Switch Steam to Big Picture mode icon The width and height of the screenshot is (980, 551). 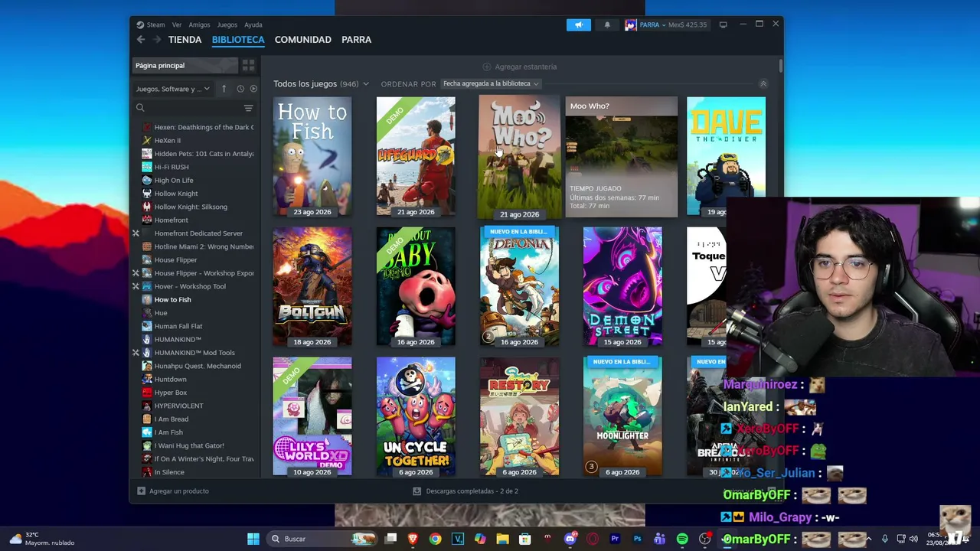[x=723, y=24]
